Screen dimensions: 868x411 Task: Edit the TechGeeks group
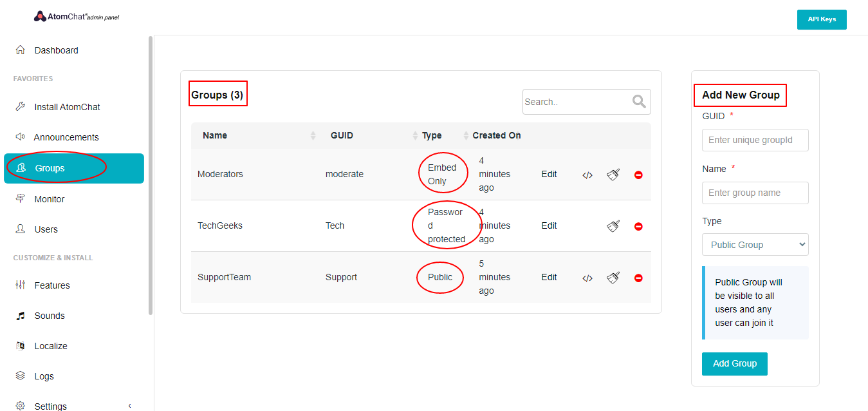point(549,225)
